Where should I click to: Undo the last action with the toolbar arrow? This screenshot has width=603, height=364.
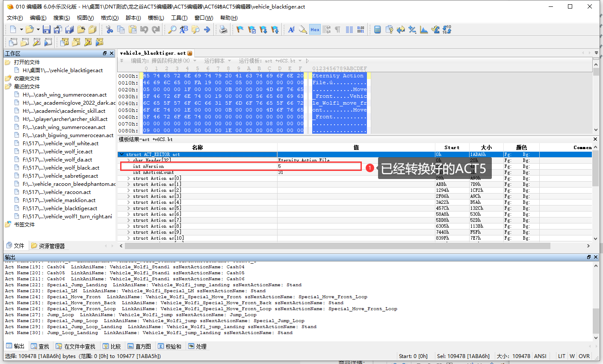pyautogui.click(x=144, y=29)
